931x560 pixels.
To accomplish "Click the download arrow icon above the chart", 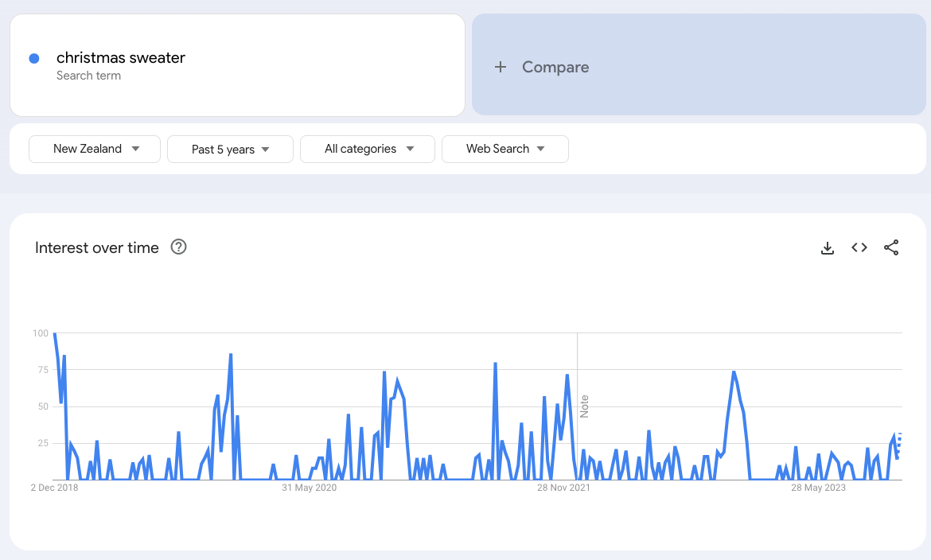I will pyautogui.click(x=828, y=247).
